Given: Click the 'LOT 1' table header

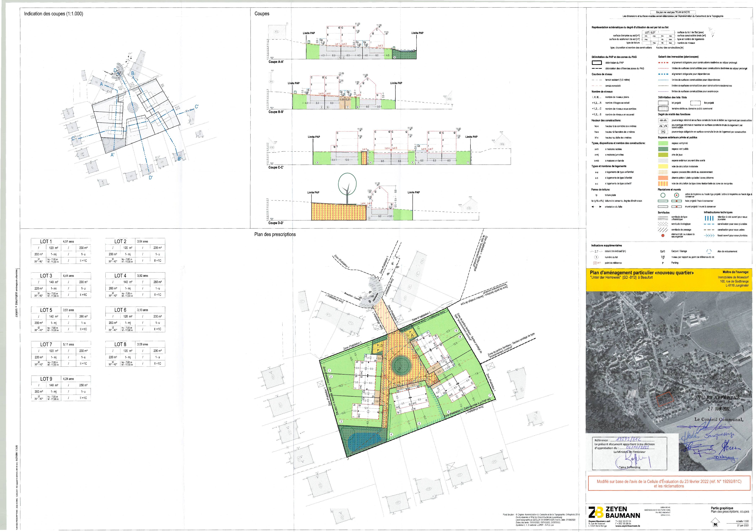Looking at the screenshot, I should [x=46, y=242].
